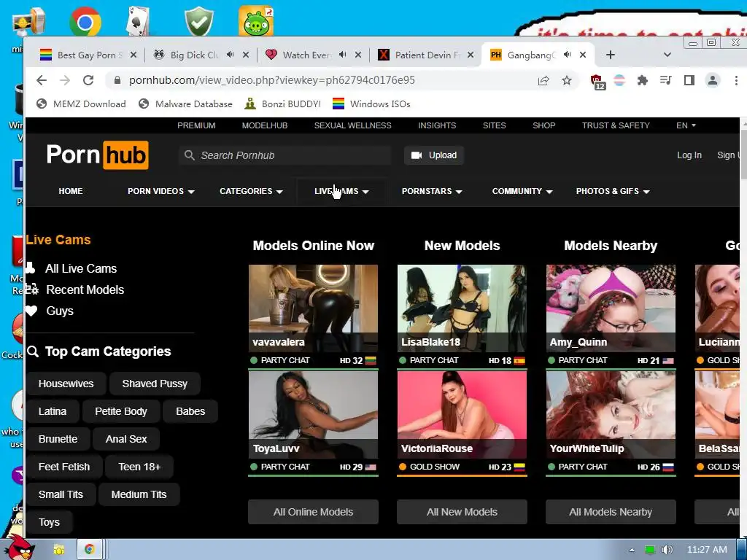The width and height of the screenshot is (747, 560).
Task: Focus the Search Pornhub field
Action: (x=285, y=155)
